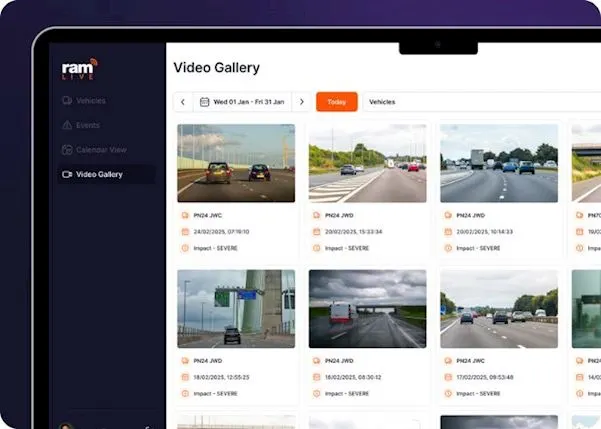Viewport: 601px width, 429px height.
Task: Click Impact - SEVERE on the 18/02/2025, 08:30:12 card
Action: click(347, 393)
